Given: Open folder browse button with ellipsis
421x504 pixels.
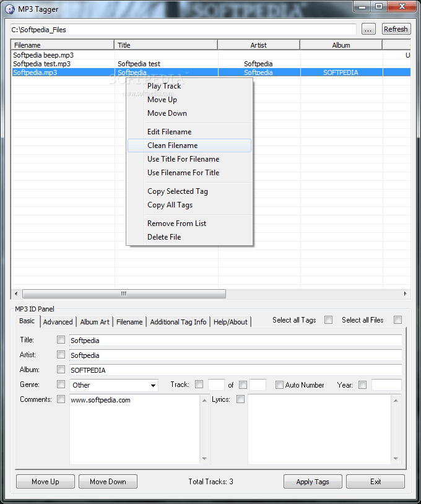Looking at the screenshot, I should coord(368,29).
